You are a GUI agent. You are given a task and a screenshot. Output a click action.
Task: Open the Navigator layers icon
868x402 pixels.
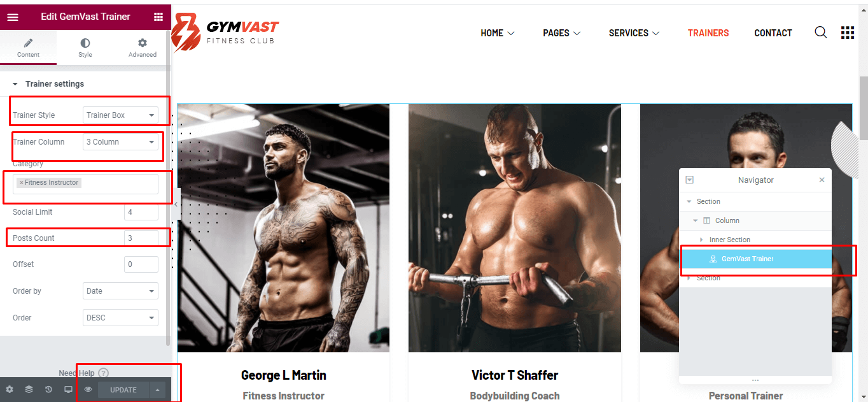(29, 389)
